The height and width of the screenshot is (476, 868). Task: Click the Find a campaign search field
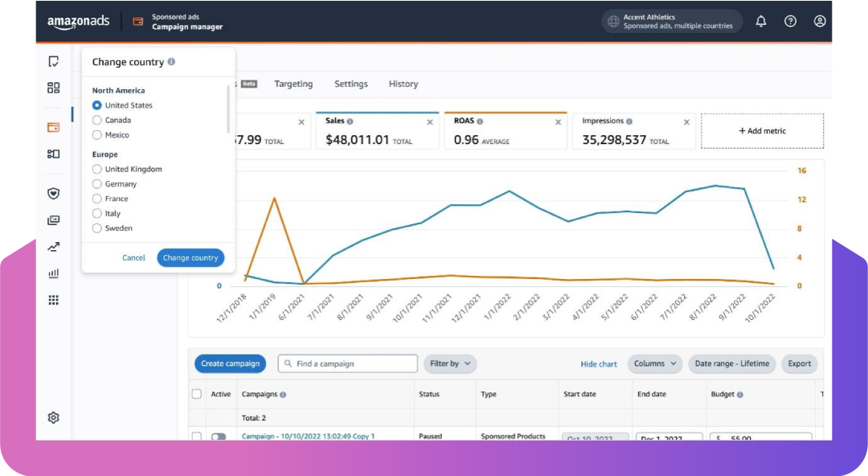tap(348, 363)
